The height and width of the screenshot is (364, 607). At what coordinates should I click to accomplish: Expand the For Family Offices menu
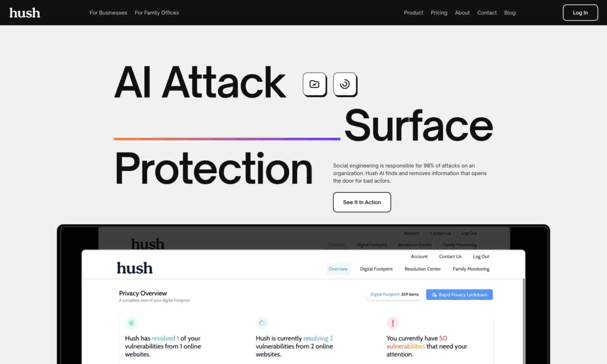coord(157,12)
